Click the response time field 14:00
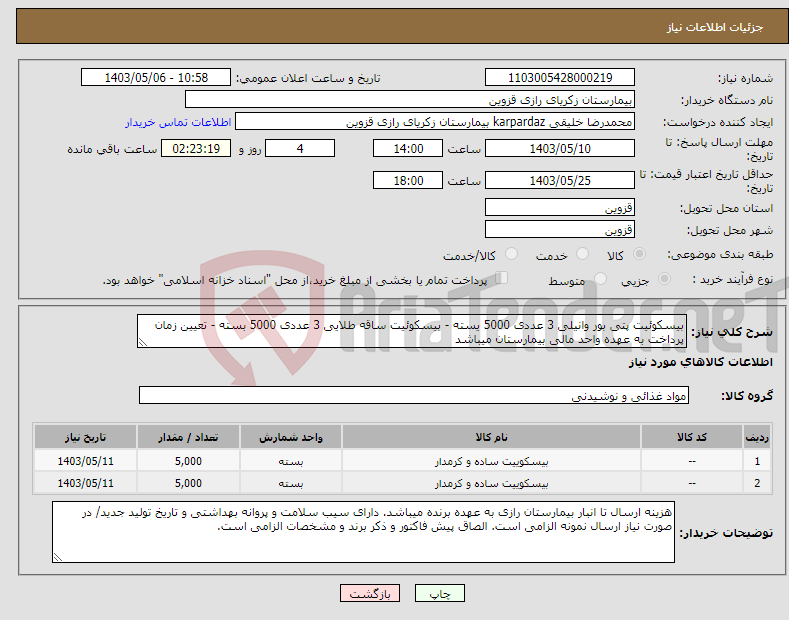This screenshot has width=789, height=620. [408, 148]
